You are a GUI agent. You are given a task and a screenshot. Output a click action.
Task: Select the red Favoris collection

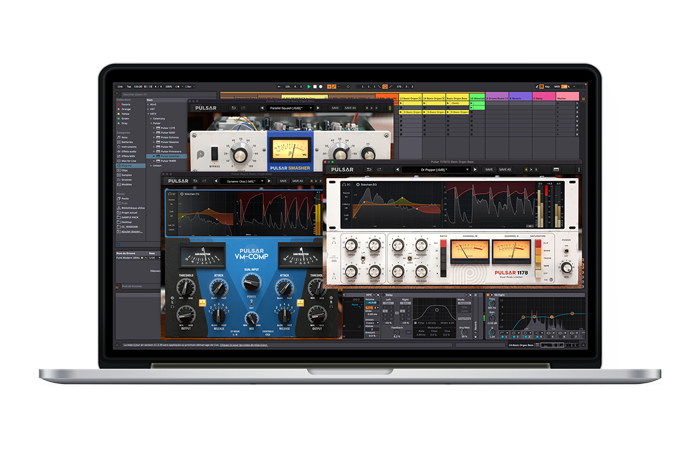tap(126, 104)
